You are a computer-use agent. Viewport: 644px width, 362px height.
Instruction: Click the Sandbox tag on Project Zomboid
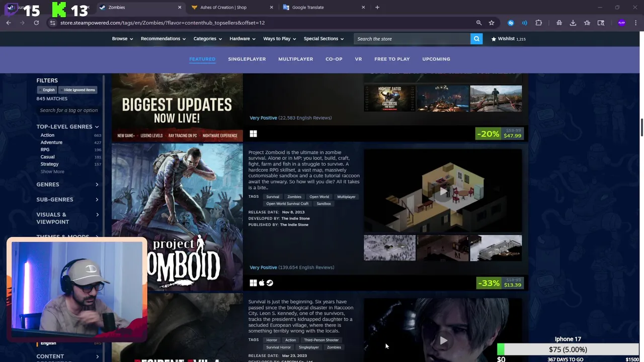[324, 204]
